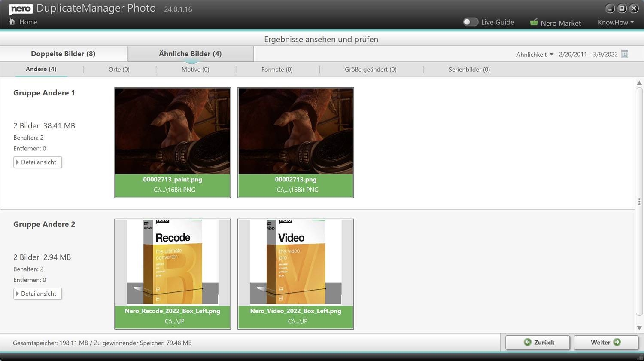The image size is (644, 361).
Task: Click the Detailansicht triangle for Gruppe Andere 1
Action: [18, 162]
